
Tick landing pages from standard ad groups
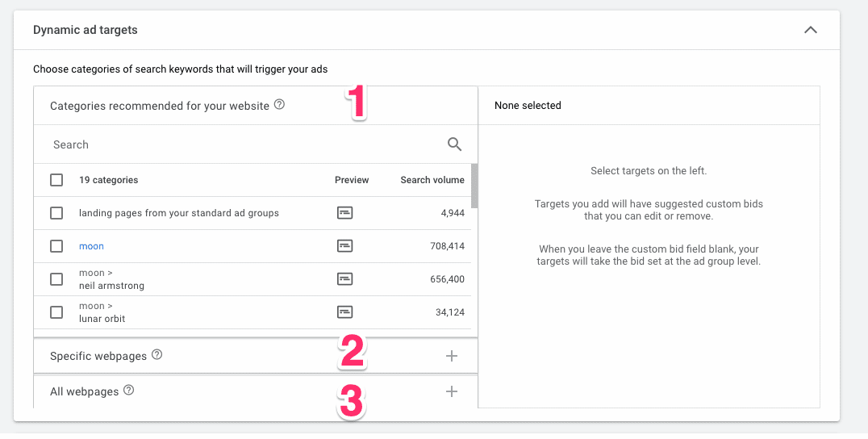(56, 213)
